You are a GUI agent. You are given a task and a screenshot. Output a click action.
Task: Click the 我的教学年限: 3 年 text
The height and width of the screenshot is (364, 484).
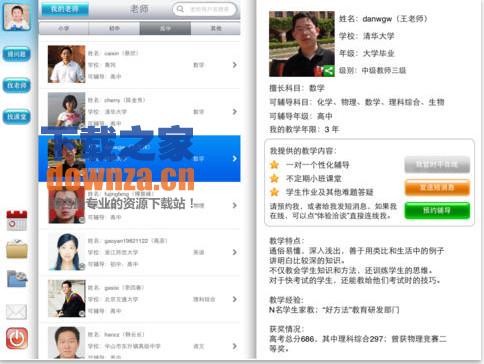[304, 129]
